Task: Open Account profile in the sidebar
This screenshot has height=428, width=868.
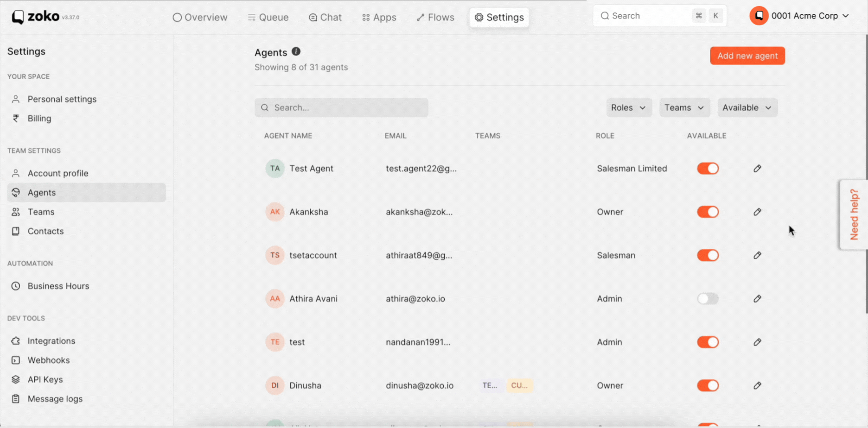Action: (x=87, y=173)
